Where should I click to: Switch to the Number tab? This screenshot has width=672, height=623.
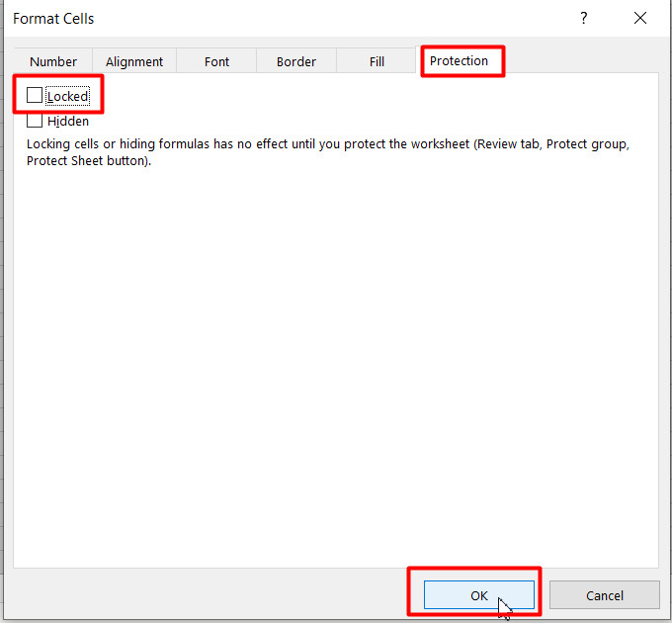pyautogui.click(x=53, y=61)
